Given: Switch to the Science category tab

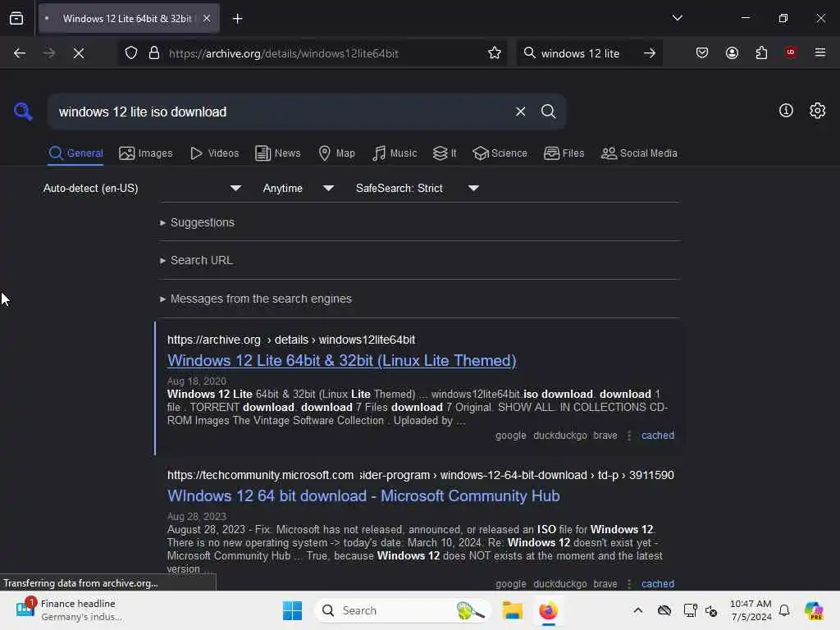Looking at the screenshot, I should [500, 153].
